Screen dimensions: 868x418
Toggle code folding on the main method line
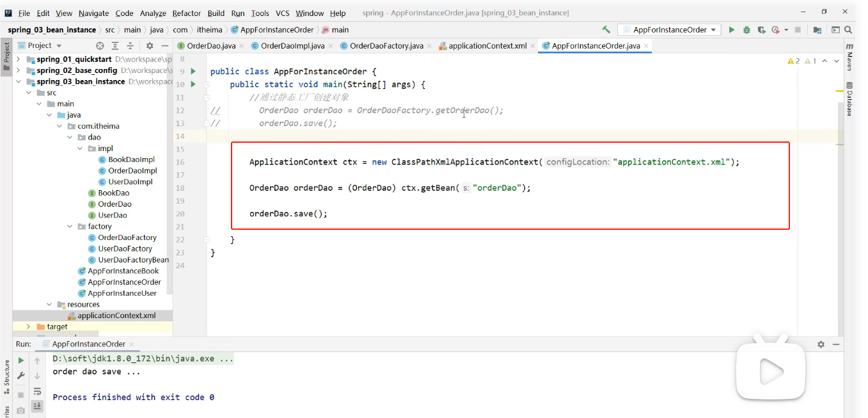(207, 84)
